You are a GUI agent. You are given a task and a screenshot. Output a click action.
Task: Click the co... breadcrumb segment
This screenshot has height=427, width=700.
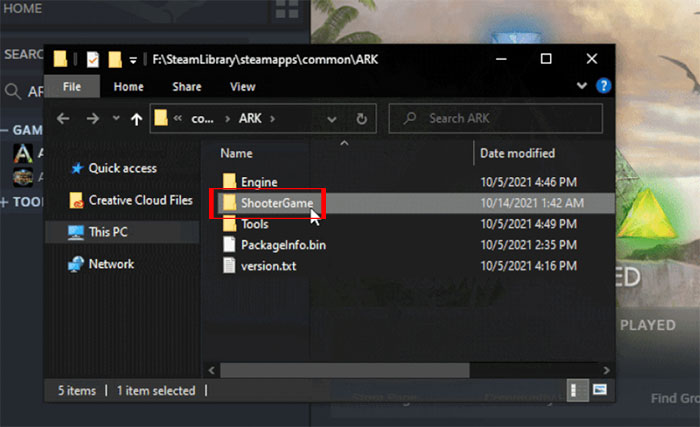click(x=202, y=119)
